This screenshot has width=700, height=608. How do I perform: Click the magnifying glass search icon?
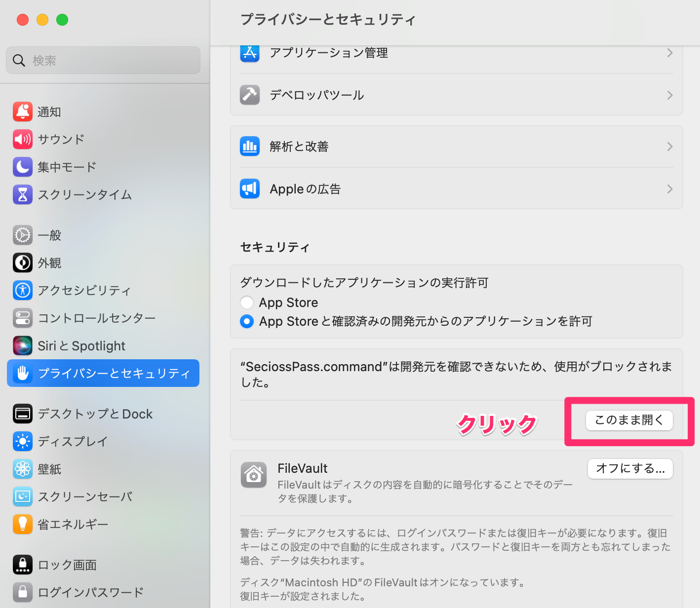(x=19, y=61)
